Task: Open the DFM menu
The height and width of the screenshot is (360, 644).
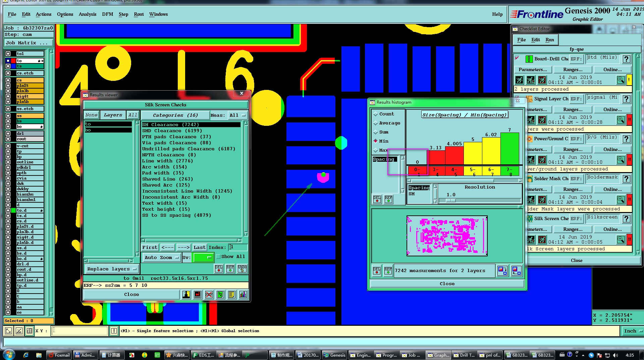Action: (x=108, y=14)
